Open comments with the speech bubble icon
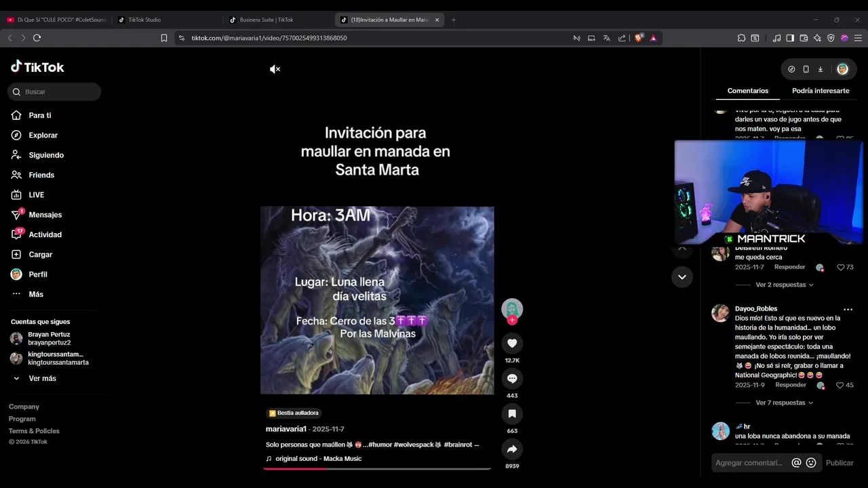Image resolution: width=868 pixels, height=488 pixels. (512, 378)
